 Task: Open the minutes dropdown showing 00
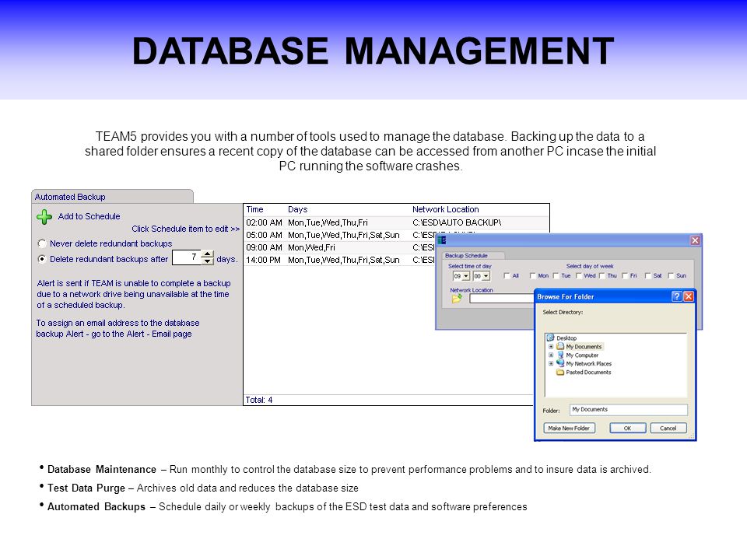point(486,276)
